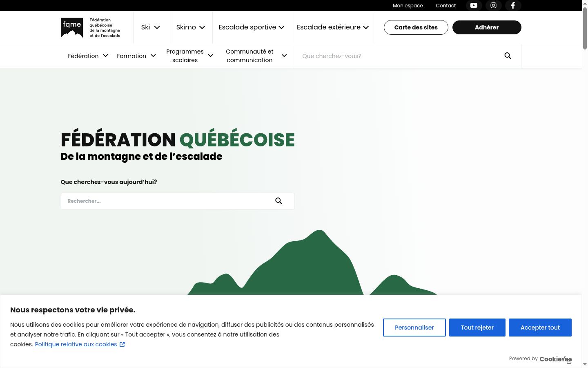Click the FQME logo to go home
Screen dimensions: 588x368
click(91, 27)
